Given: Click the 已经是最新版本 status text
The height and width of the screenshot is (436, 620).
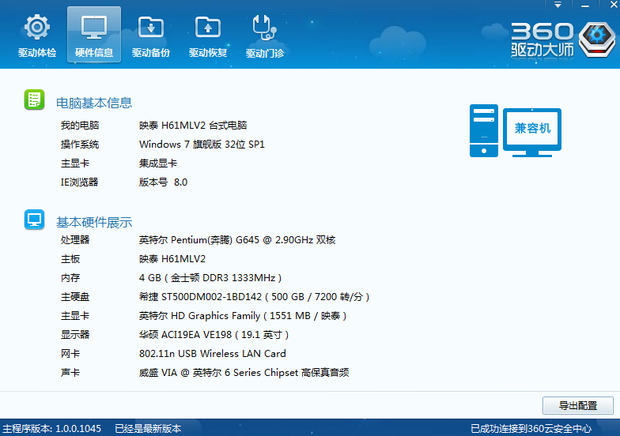Looking at the screenshot, I should 148,428.
